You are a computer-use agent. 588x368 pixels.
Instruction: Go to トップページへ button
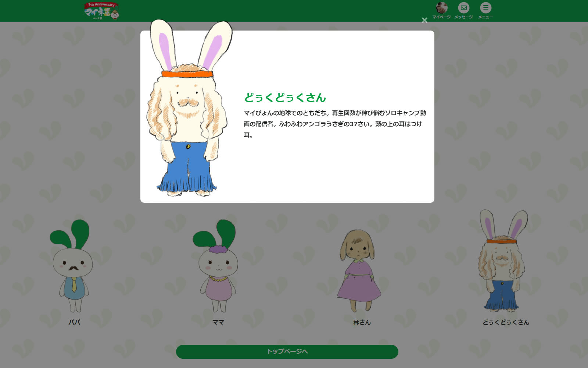point(287,351)
